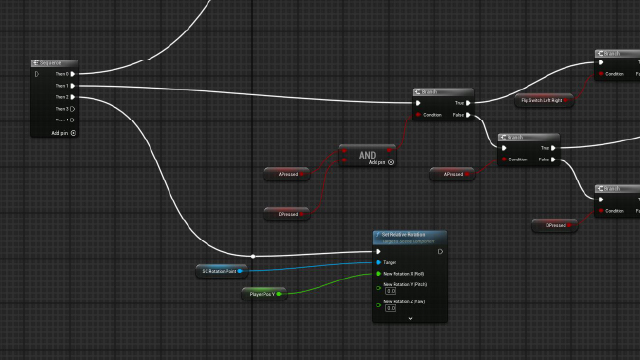
Task: Click the New Rotation X (Roll) green pin
Action: click(x=378, y=274)
